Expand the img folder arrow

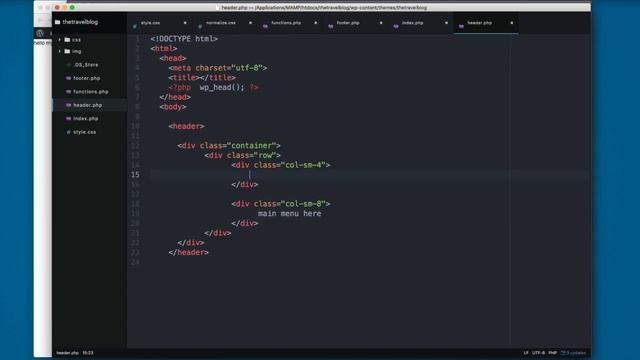(x=60, y=51)
